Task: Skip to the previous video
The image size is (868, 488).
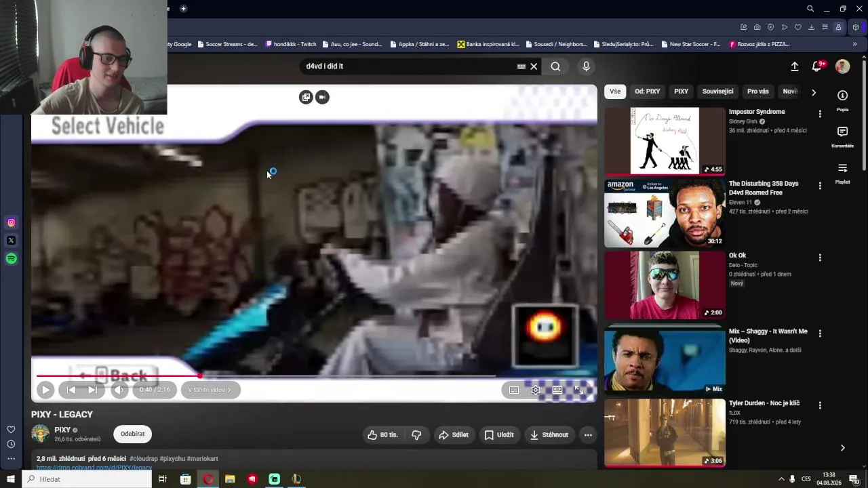Action: pos(71,390)
